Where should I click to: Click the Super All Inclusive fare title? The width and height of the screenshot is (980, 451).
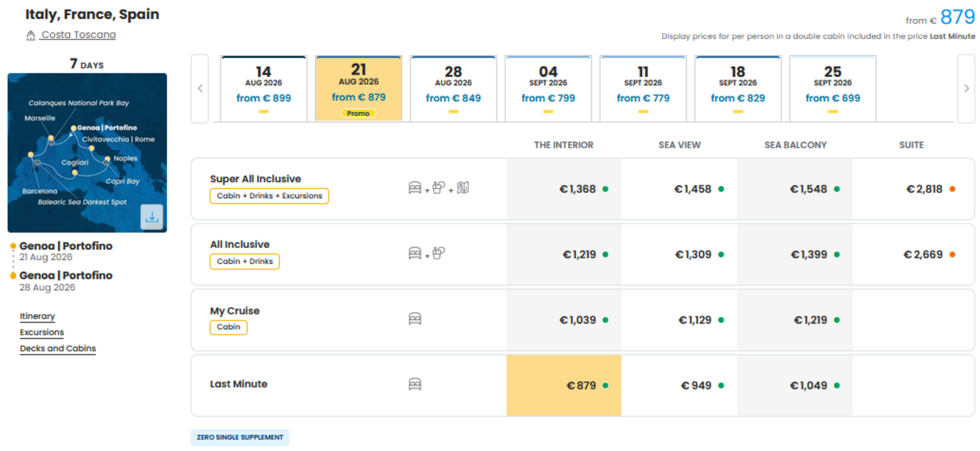256,179
